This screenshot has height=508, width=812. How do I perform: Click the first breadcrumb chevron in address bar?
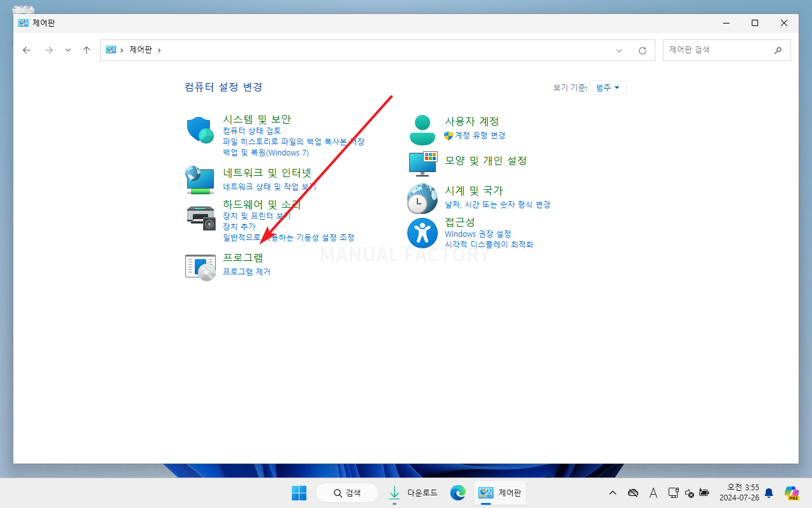click(122, 50)
